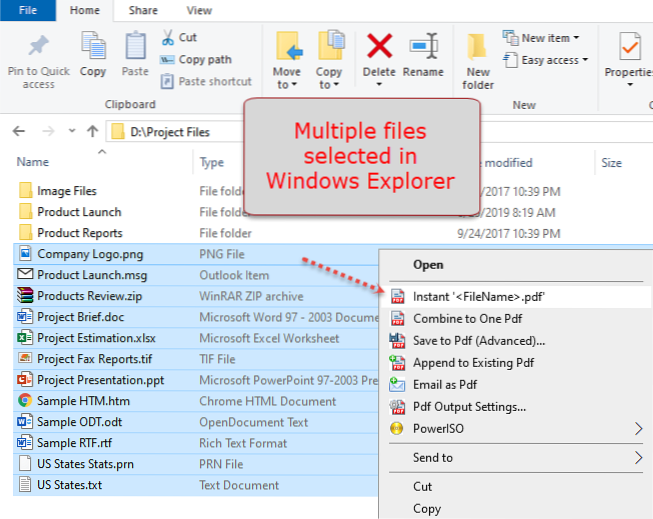Click the red Delete X icon
The image size is (653, 519).
(379, 47)
